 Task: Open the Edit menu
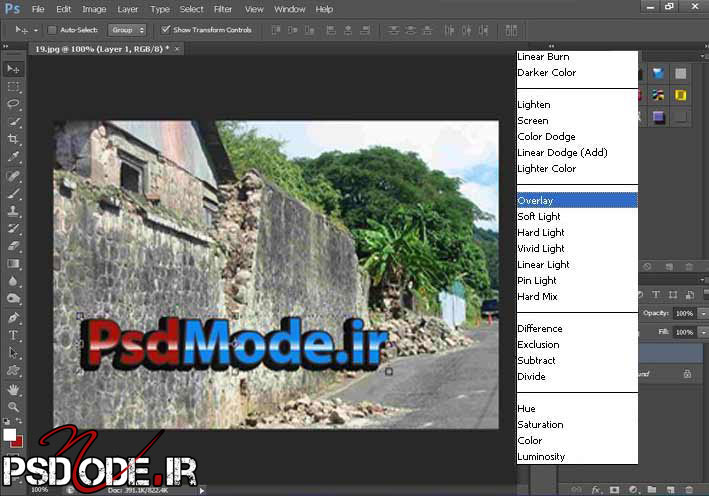(63, 9)
